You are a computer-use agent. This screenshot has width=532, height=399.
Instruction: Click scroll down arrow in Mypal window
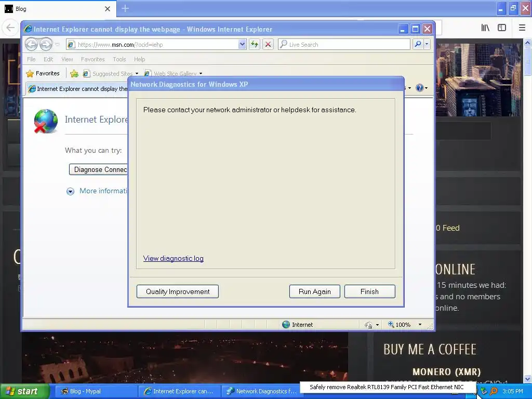tap(528, 379)
